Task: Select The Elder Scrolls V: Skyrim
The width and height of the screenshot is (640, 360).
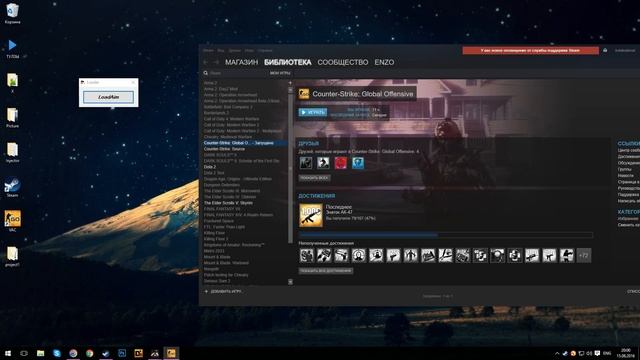Action: pos(228,203)
